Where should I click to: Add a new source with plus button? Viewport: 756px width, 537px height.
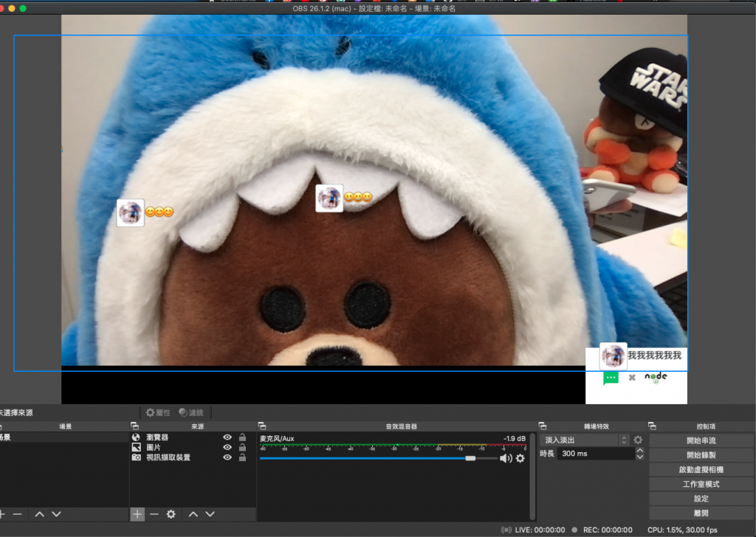[x=137, y=514]
